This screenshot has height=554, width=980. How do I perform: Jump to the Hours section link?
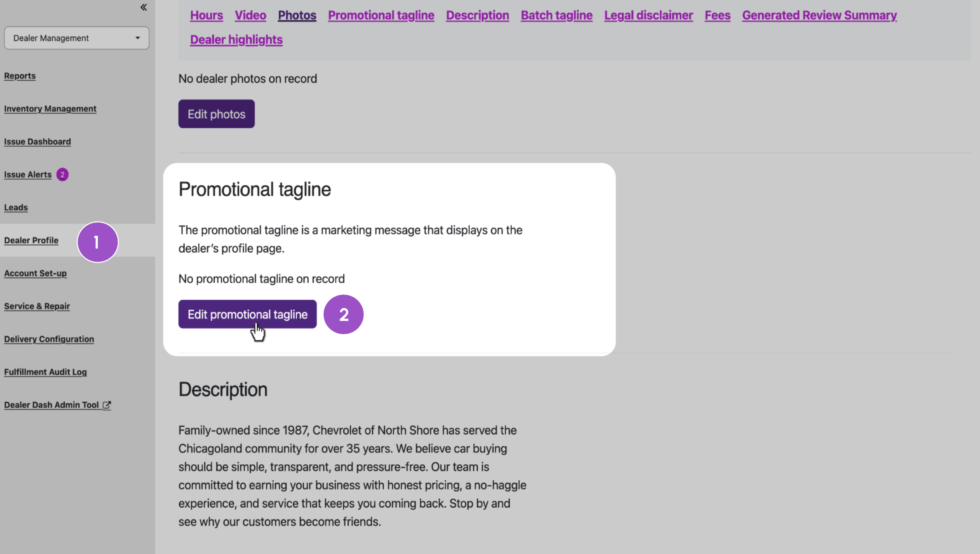point(206,15)
